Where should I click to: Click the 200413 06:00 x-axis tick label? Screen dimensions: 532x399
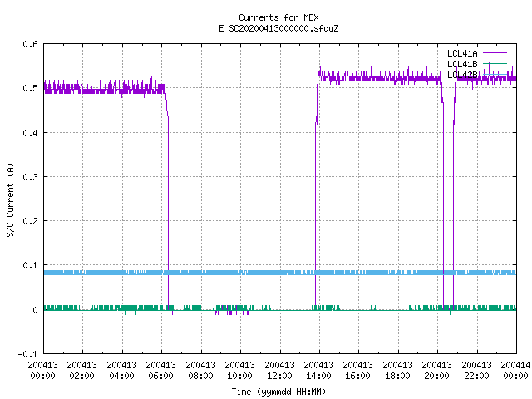160,370
